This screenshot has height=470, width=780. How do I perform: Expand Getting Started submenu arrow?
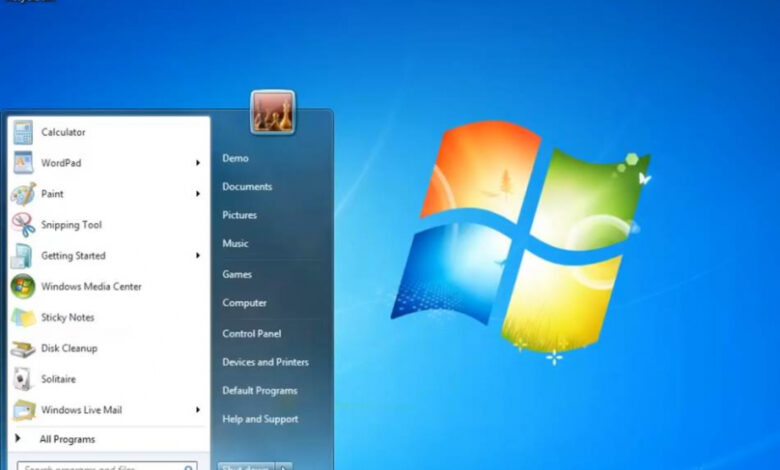point(197,256)
